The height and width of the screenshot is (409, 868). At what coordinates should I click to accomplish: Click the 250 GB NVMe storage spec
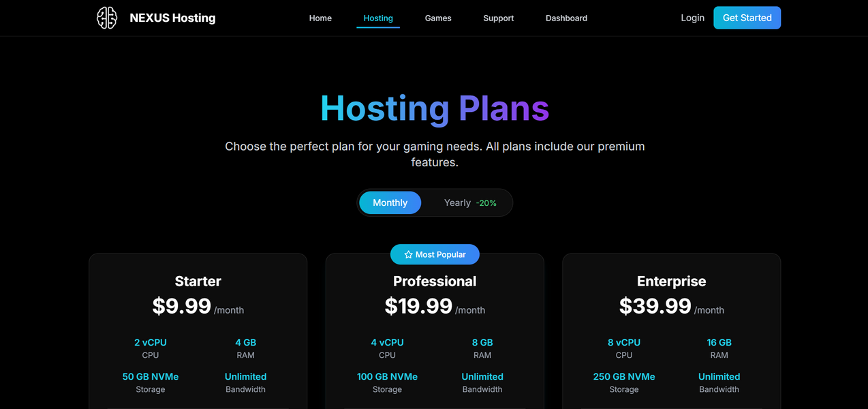(x=623, y=376)
